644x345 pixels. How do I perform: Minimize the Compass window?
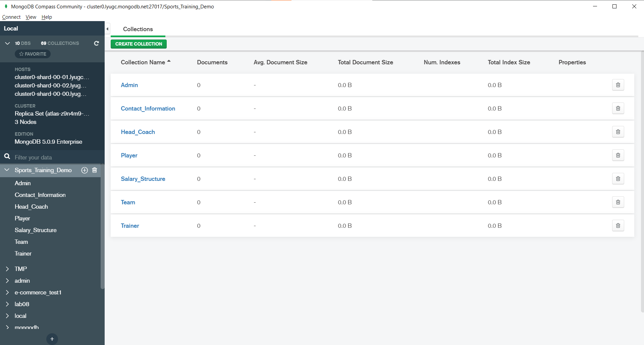(x=595, y=6)
